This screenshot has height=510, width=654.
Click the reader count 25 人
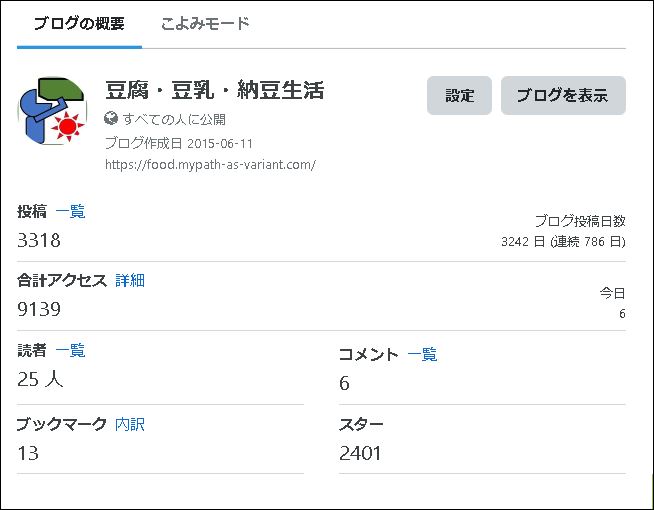[40, 379]
